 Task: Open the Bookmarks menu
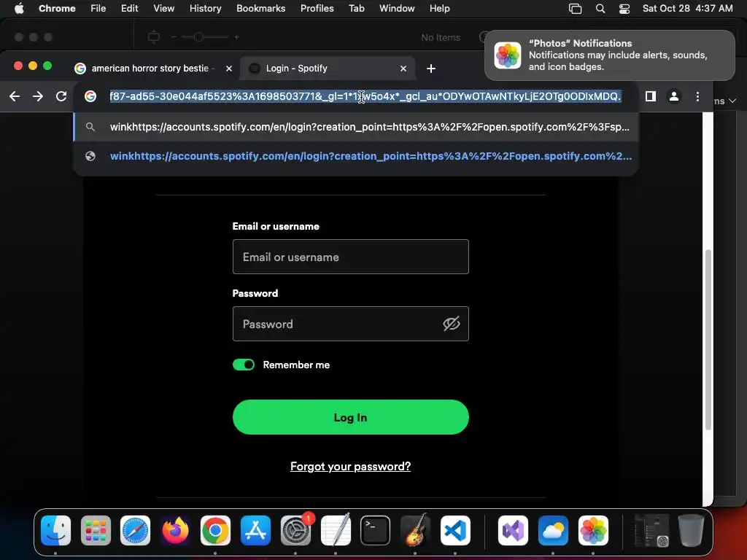click(x=260, y=8)
